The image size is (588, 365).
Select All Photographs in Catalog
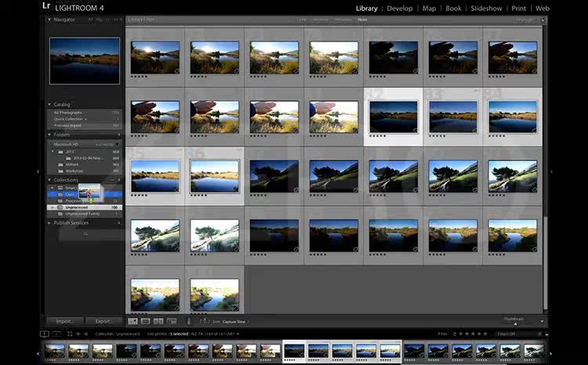pos(85,113)
